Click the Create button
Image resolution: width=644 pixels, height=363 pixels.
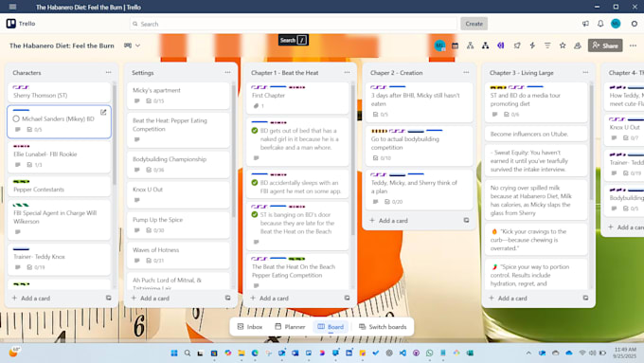pyautogui.click(x=474, y=24)
